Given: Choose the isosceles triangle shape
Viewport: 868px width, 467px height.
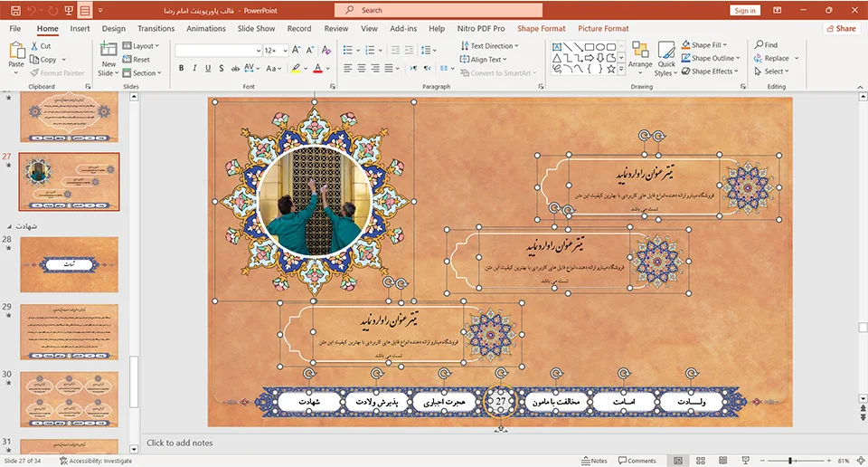Looking at the screenshot, I should (557, 58).
